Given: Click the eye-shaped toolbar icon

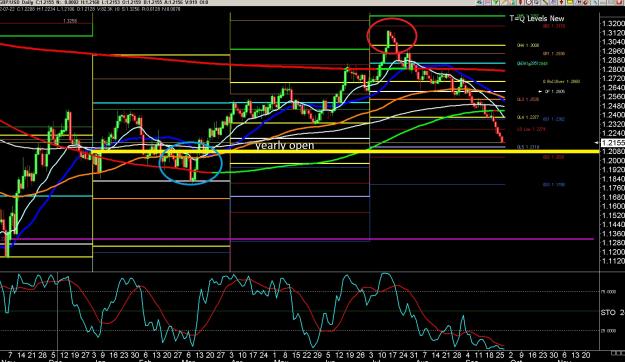Looking at the screenshot, I should (x=479, y=2).
